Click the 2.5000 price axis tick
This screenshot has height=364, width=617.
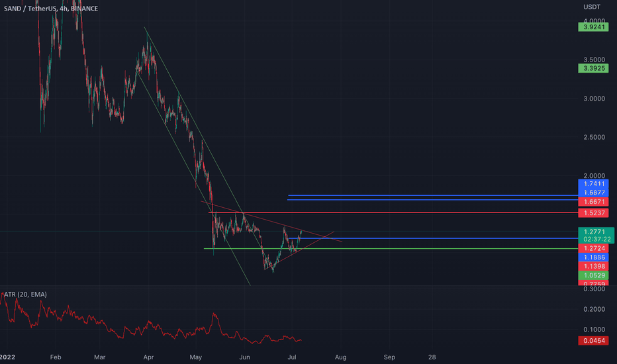pyautogui.click(x=594, y=137)
